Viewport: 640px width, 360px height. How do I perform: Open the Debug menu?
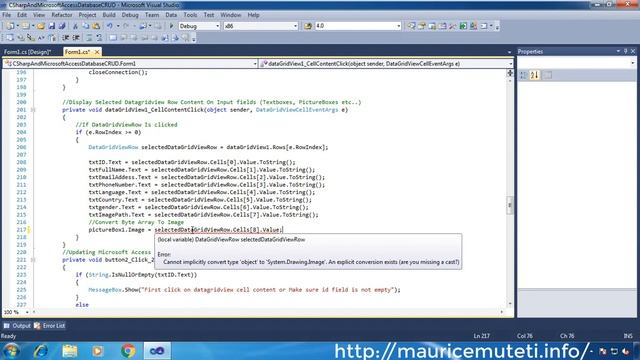(x=130, y=15)
